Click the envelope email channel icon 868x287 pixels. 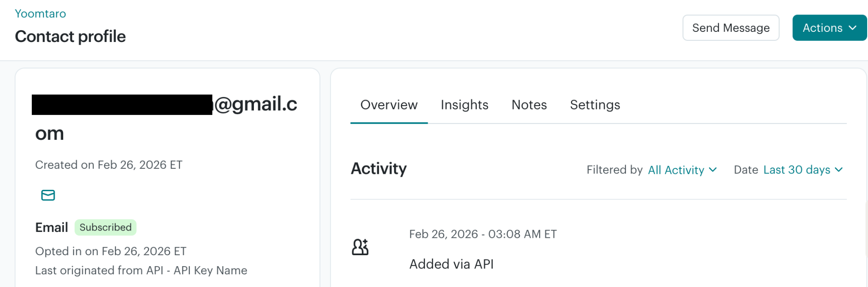coord(48,195)
